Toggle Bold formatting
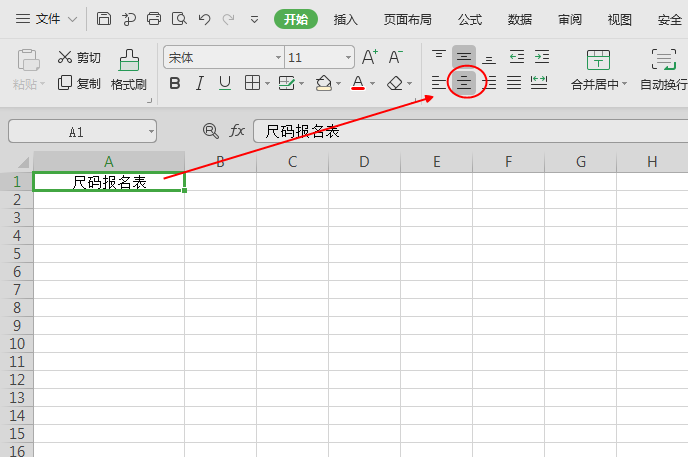Viewport: 688px width, 457px height. coord(175,83)
